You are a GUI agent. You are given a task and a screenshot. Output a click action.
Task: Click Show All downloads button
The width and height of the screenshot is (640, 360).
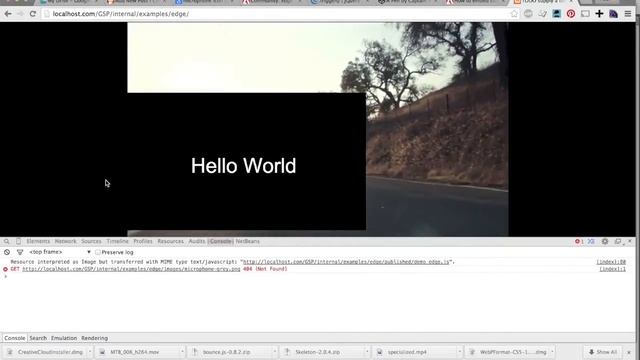click(x=603, y=352)
